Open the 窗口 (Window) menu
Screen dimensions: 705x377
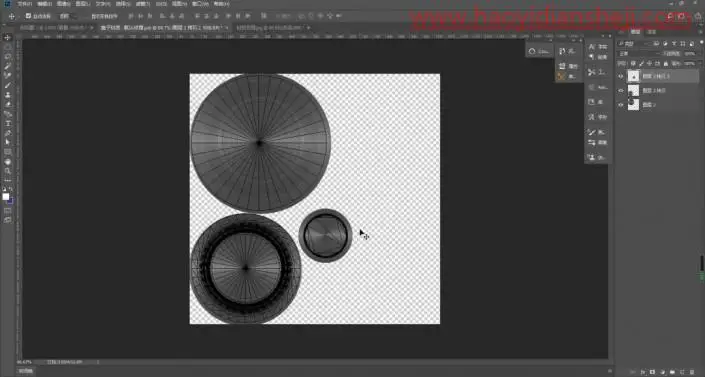point(200,4)
